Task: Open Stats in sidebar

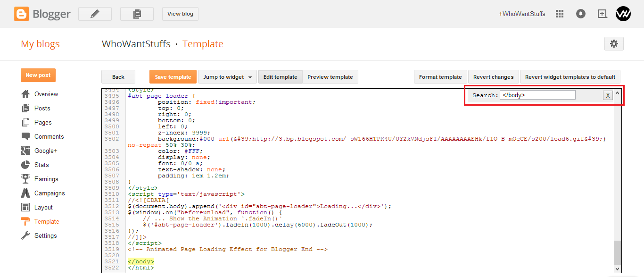Action: (41, 165)
